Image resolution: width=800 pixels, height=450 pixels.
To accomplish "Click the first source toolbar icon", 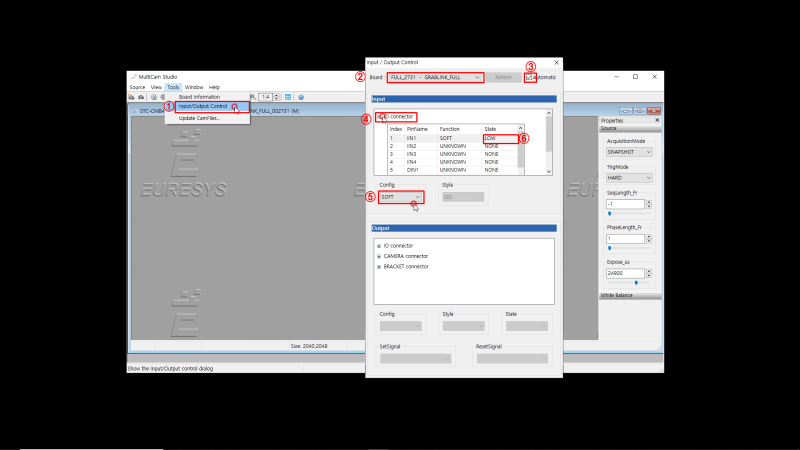I will pos(132,97).
